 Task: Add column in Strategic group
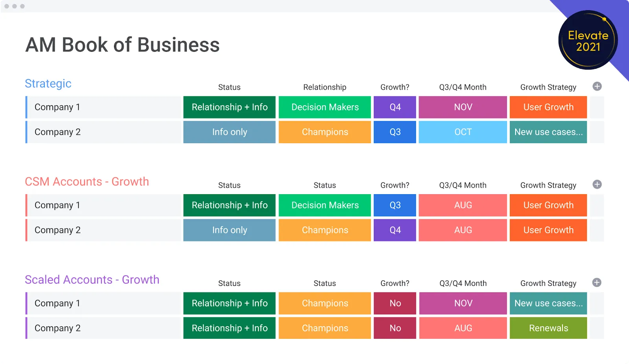tap(597, 86)
